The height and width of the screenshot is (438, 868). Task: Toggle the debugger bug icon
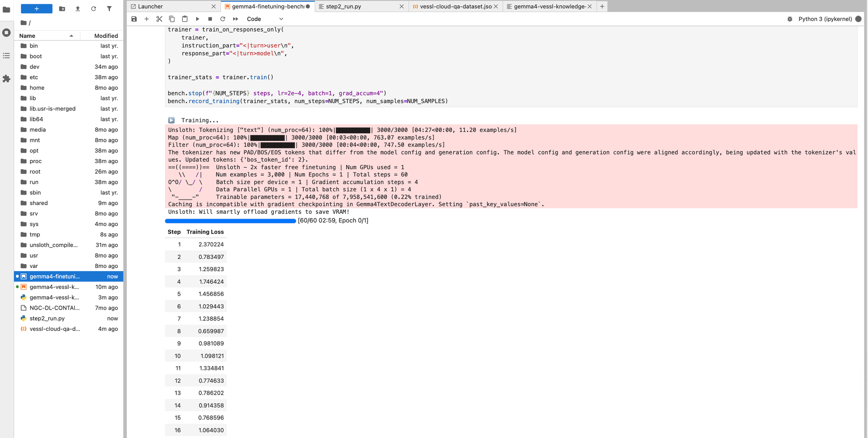pyautogui.click(x=790, y=19)
